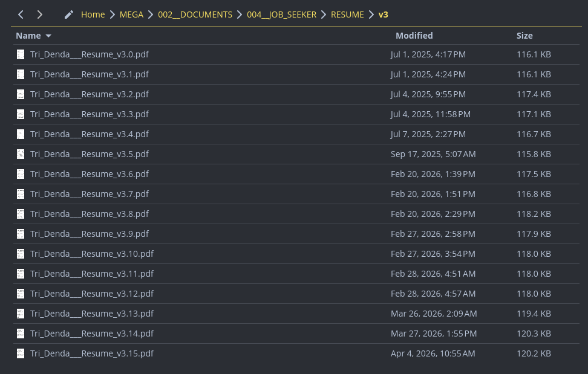Sort by Size column header
The width and height of the screenshot is (588, 374).
pyautogui.click(x=524, y=36)
